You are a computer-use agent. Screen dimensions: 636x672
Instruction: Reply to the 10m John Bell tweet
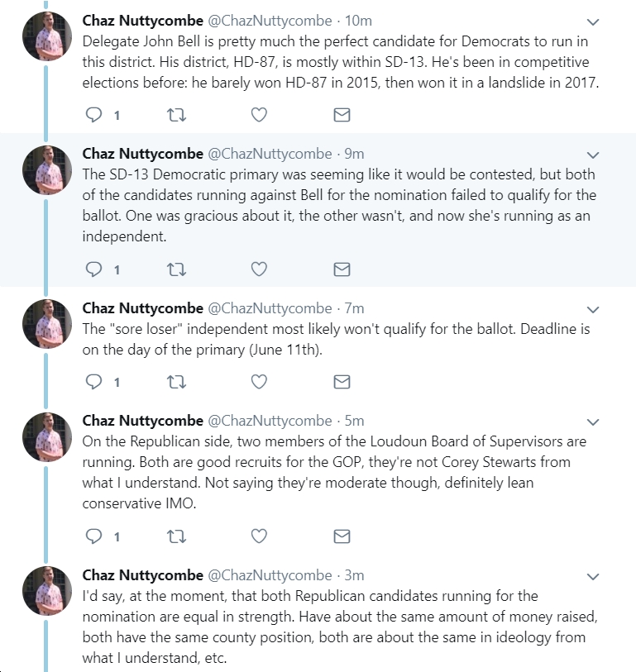click(x=93, y=115)
